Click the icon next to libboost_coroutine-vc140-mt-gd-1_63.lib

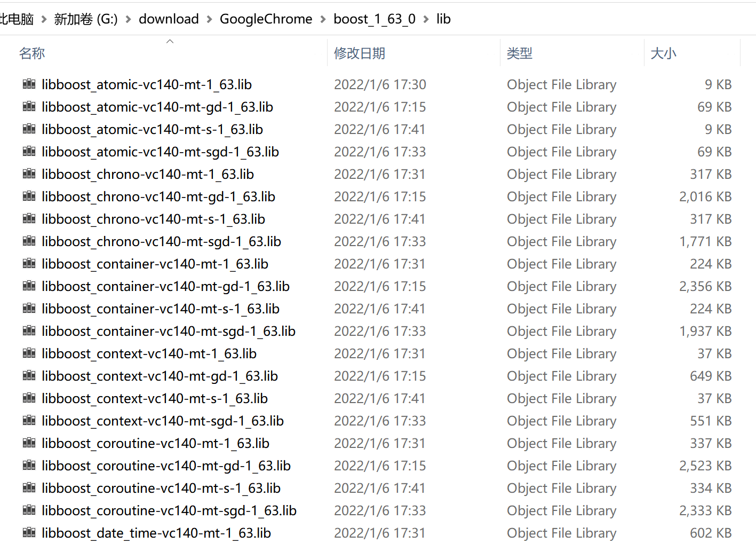[x=29, y=466]
